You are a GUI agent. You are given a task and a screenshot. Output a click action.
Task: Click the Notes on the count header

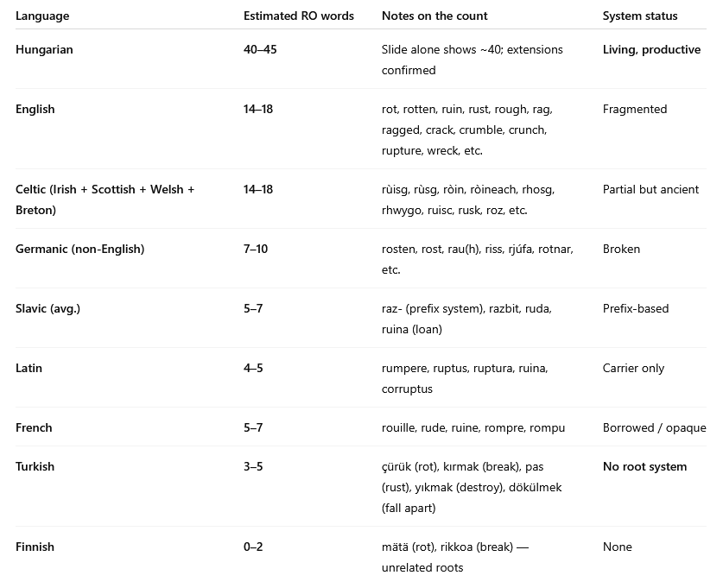434,16
